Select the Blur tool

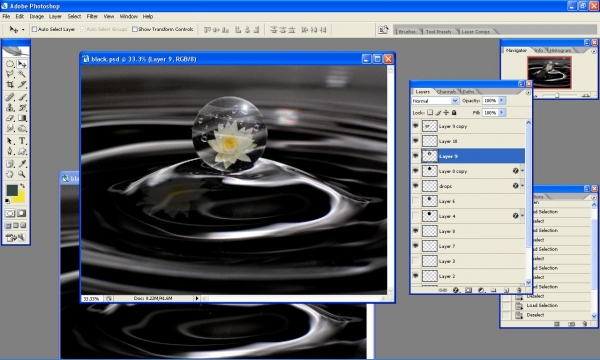click(10, 129)
